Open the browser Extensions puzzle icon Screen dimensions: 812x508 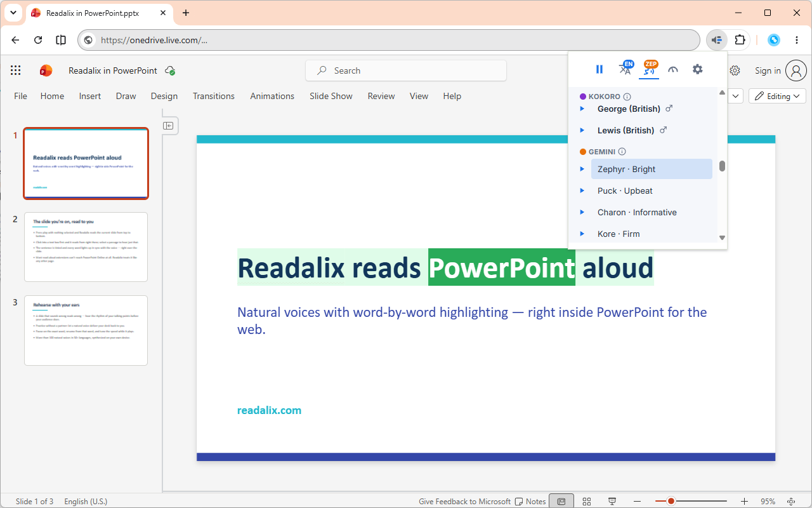pyautogui.click(x=740, y=40)
